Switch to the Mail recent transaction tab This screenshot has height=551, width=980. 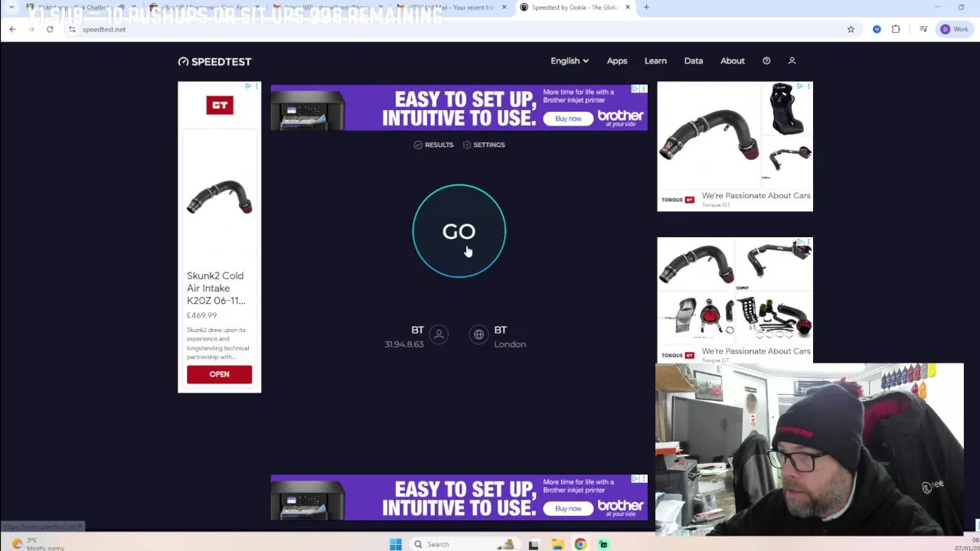(452, 8)
